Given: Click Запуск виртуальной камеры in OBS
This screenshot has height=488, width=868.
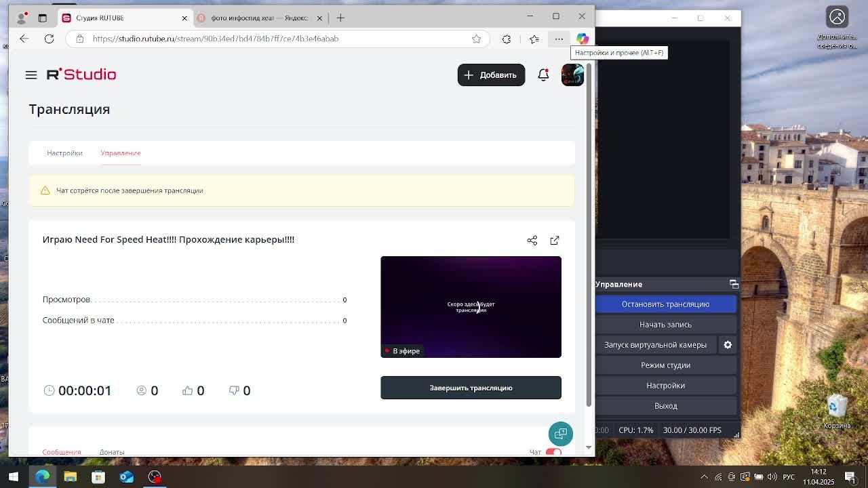Looking at the screenshot, I should coord(655,345).
